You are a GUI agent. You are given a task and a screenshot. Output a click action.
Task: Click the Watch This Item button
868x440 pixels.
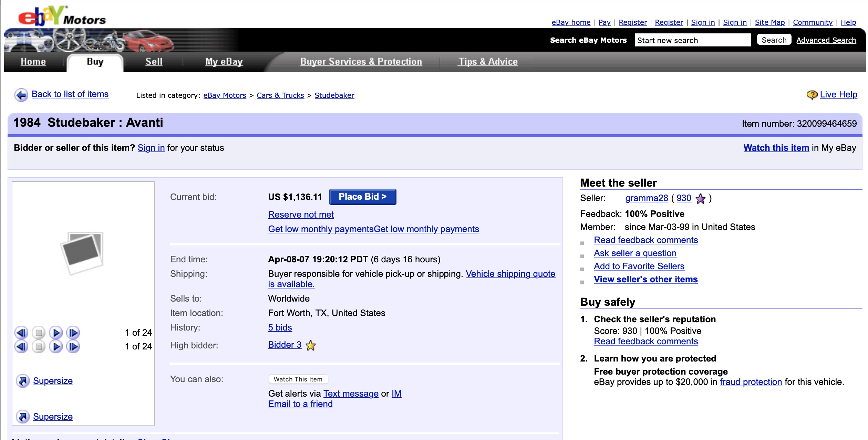click(x=298, y=379)
